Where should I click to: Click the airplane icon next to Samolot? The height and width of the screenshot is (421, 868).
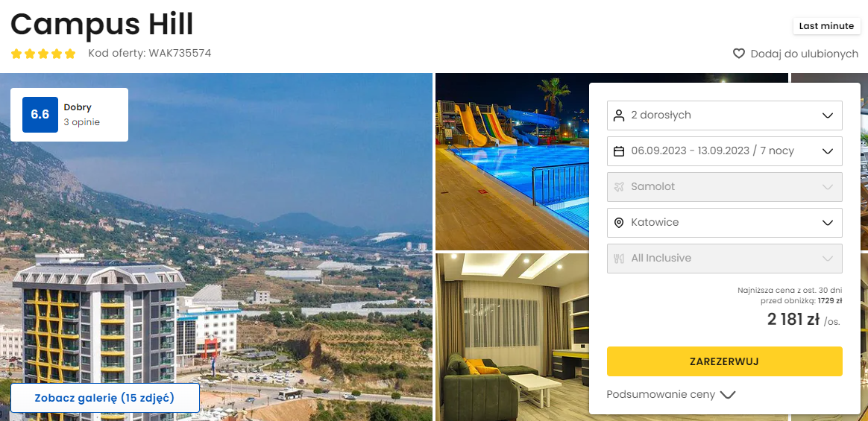(619, 186)
